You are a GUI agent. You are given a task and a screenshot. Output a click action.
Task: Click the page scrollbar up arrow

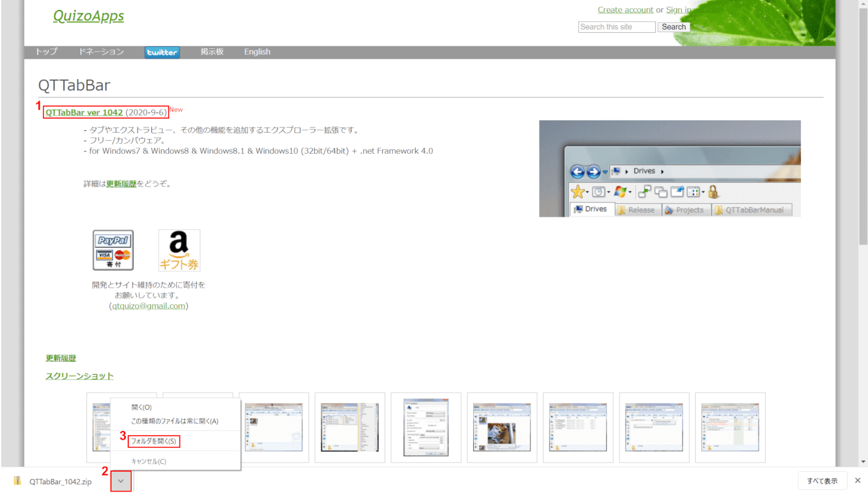coord(862,4)
